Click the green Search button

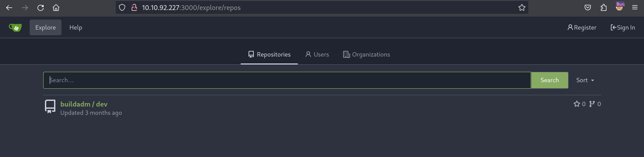(x=549, y=80)
